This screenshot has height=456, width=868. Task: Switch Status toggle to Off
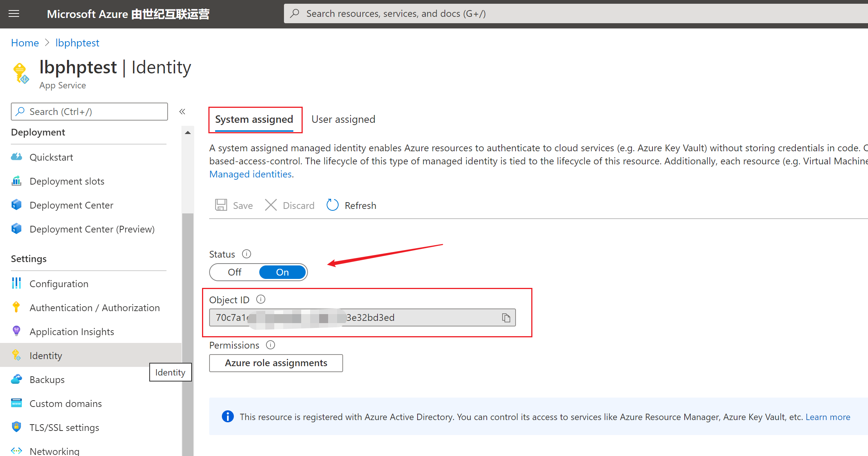[235, 272]
